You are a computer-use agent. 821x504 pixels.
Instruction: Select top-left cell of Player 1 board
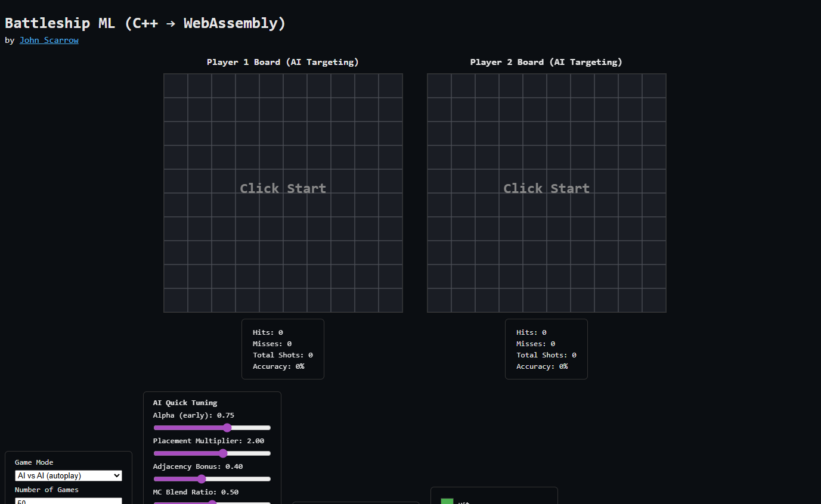pyautogui.click(x=176, y=86)
